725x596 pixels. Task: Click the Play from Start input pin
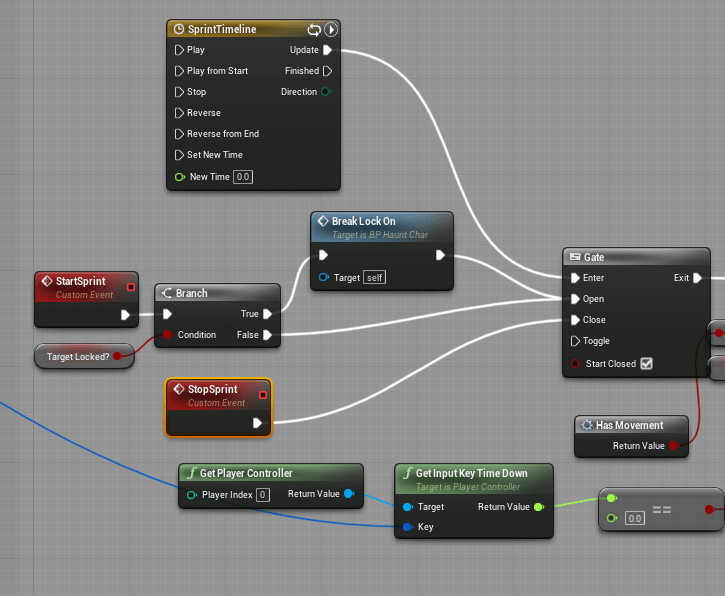click(179, 71)
